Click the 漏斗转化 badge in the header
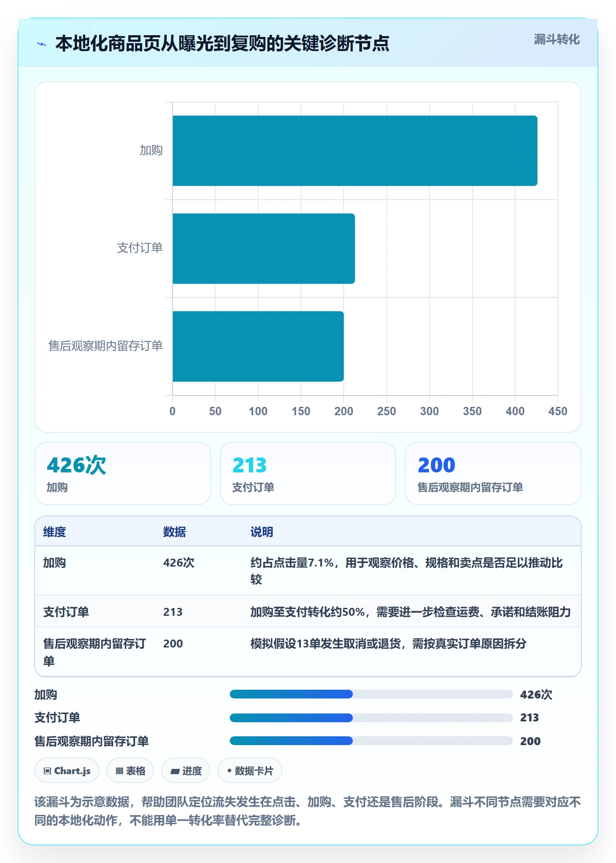The image size is (616, 863). [x=557, y=40]
